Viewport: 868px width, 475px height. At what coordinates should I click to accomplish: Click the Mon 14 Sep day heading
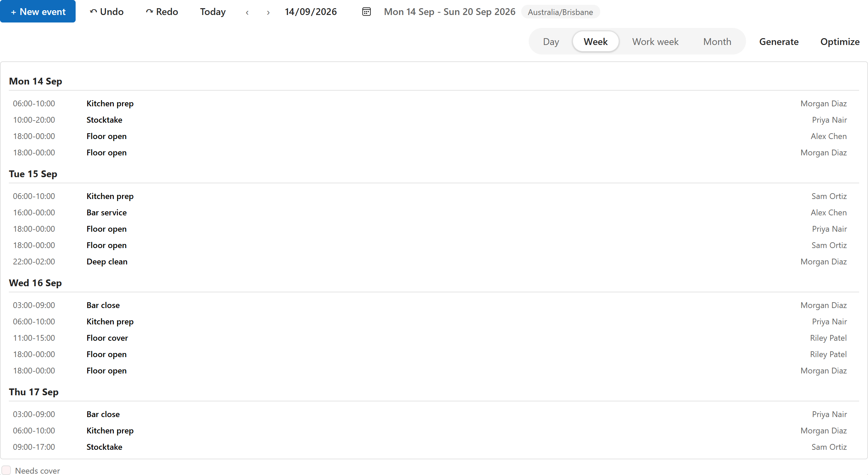coord(35,81)
